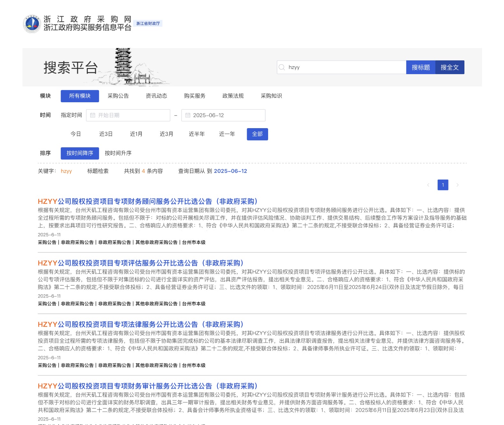
Task: Click the search input containing hzyy
Action: (345, 67)
